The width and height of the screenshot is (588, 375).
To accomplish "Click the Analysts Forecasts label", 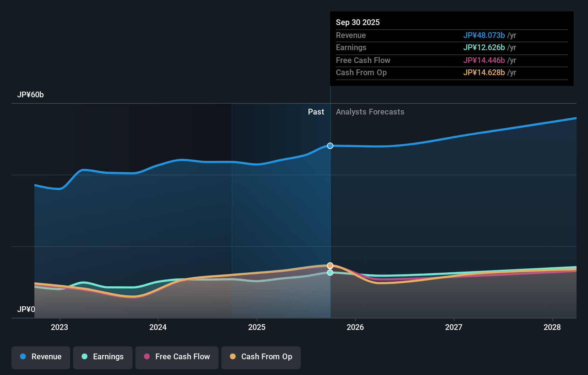I will click(x=370, y=112).
